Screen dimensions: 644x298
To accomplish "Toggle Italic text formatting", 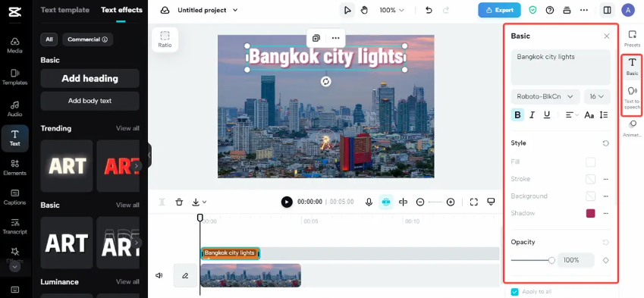I will [532, 115].
